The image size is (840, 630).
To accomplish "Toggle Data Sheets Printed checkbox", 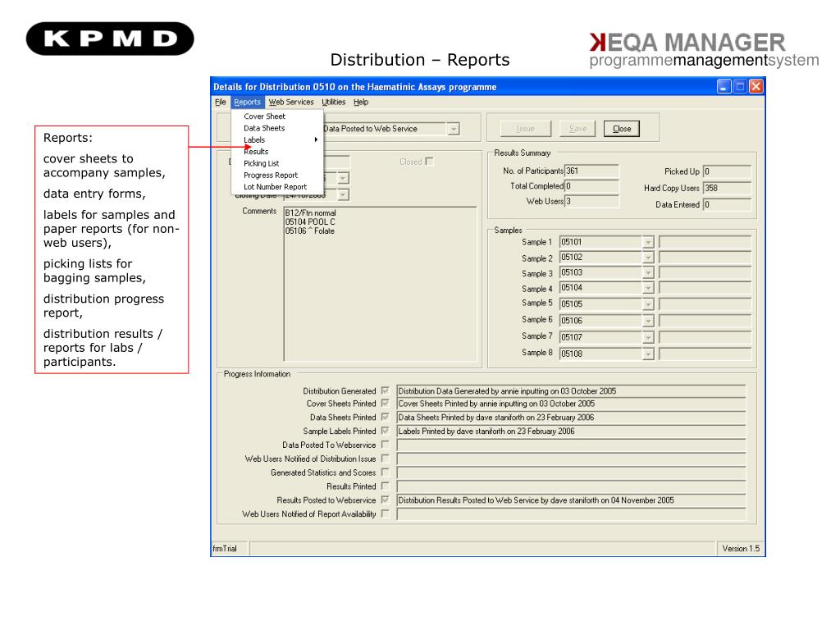I will (x=385, y=417).
